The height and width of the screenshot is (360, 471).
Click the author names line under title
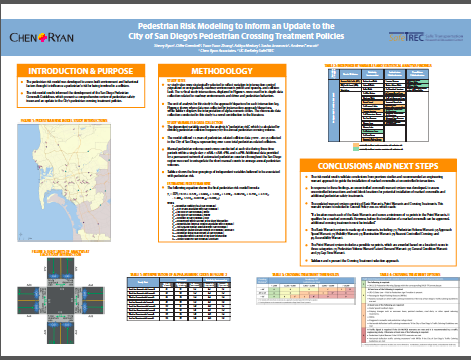236,45
